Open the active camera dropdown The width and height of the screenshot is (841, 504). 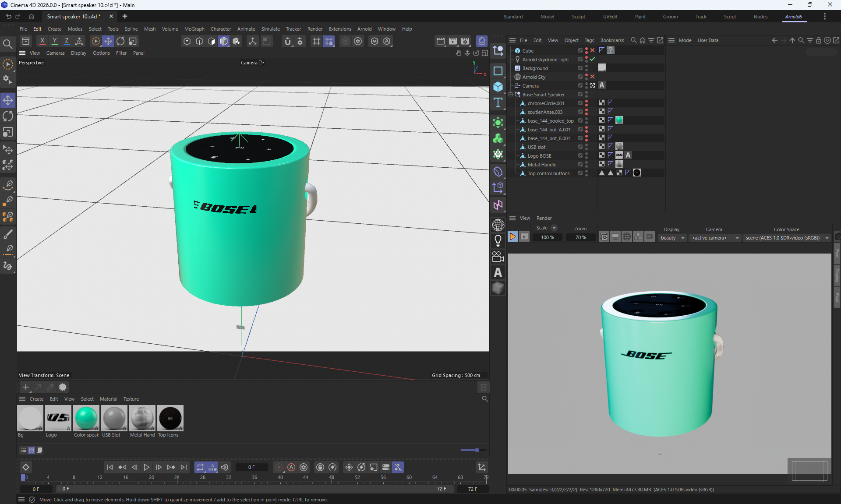pos(715,238)
